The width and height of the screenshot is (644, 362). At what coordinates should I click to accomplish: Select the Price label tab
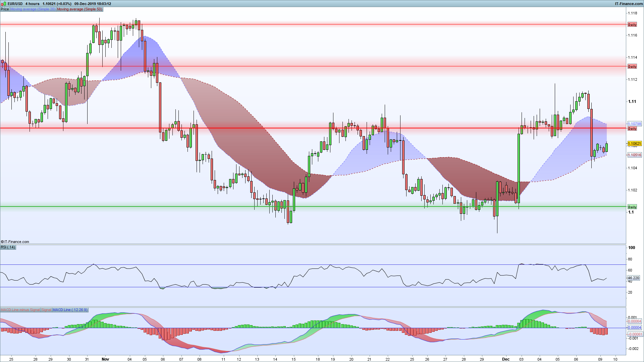5,9
